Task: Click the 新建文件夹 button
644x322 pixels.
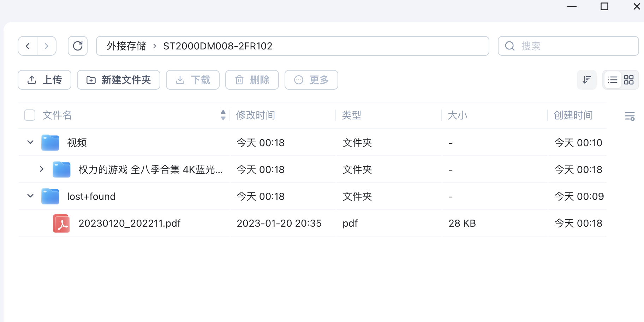Action: [x=119, y=80]
